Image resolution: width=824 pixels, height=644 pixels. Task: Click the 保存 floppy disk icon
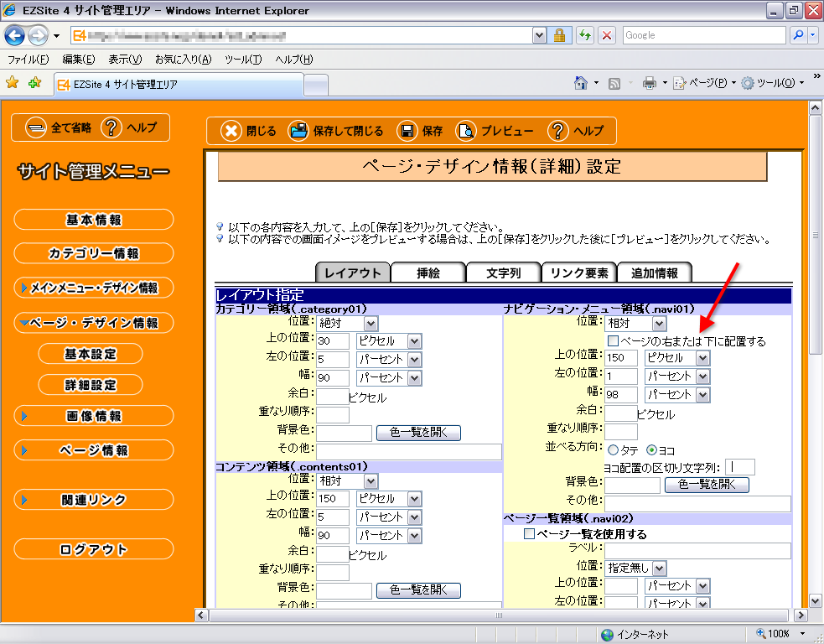coord(407,131)
